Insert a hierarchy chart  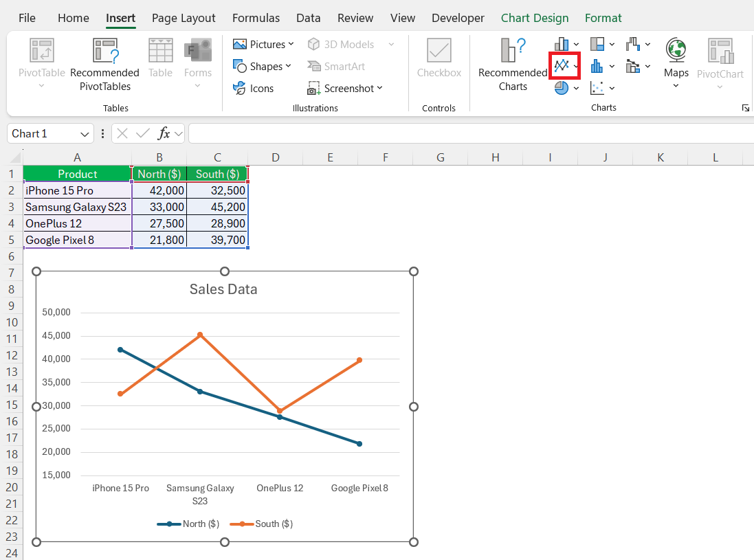(597, 44)
